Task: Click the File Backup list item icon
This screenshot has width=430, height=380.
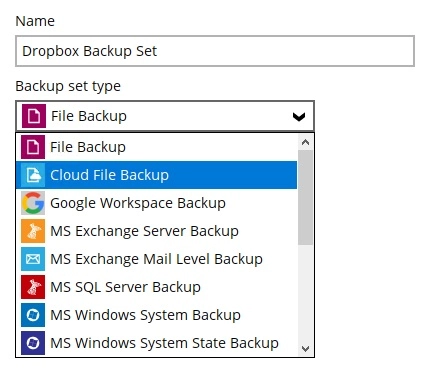Action: pyautogui.click(x=33, y=147)
